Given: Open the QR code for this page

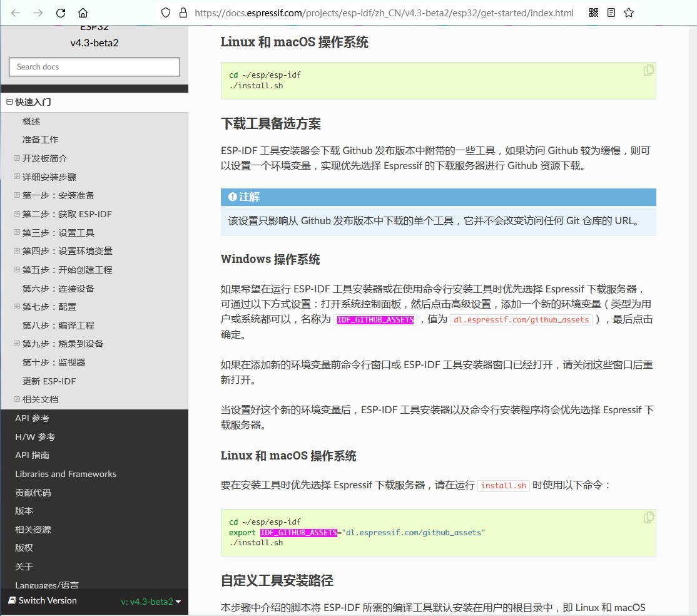Looking at the screenshot, I should coord(593,13).
